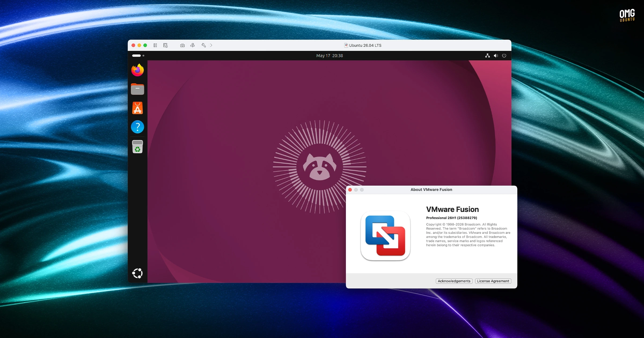Click the wired network status icon
The width and height of the screenshot is (644, 338).
click(x=488, y=56)
